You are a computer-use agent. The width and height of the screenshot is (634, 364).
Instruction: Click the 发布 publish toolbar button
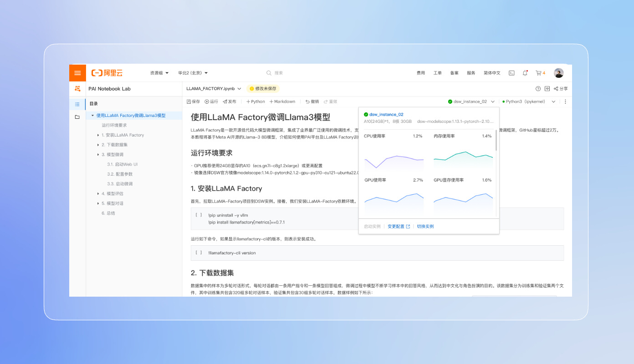(x=230, y=101)
